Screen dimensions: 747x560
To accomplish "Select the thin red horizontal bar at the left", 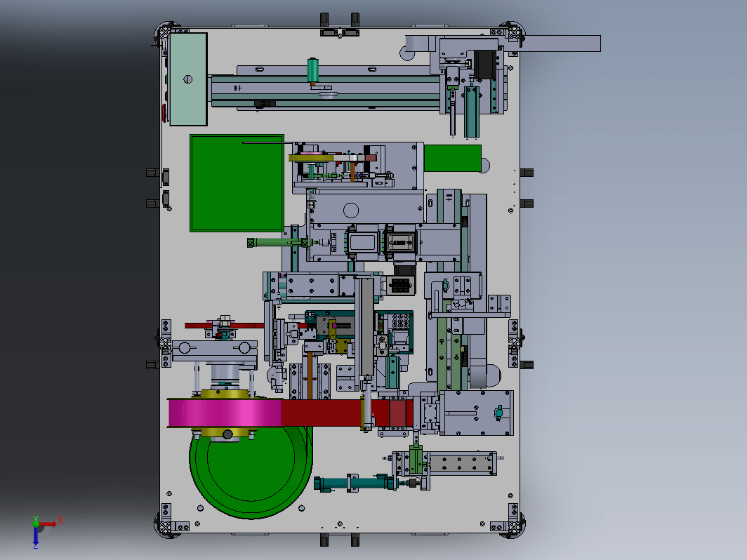I will [224, 326].
